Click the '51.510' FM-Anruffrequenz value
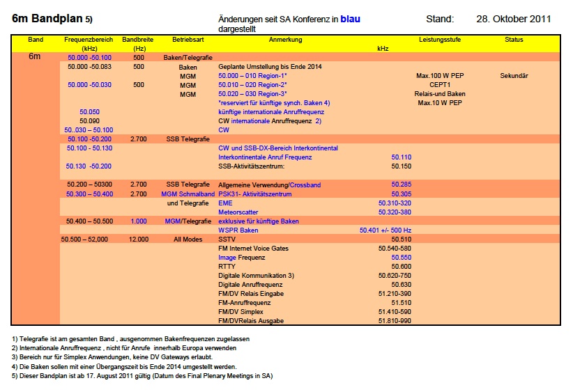The width and height of the screenshot is (573, 392). [x=402, y=303]
